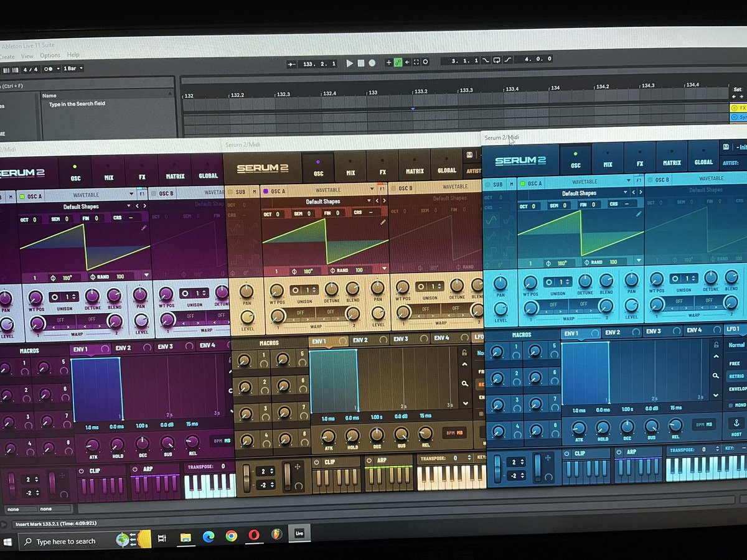The width and height of the screenshot is (747, 560).
Task: Switch to the MATRIX tab in blue Serum
Action: click(672, 161)
